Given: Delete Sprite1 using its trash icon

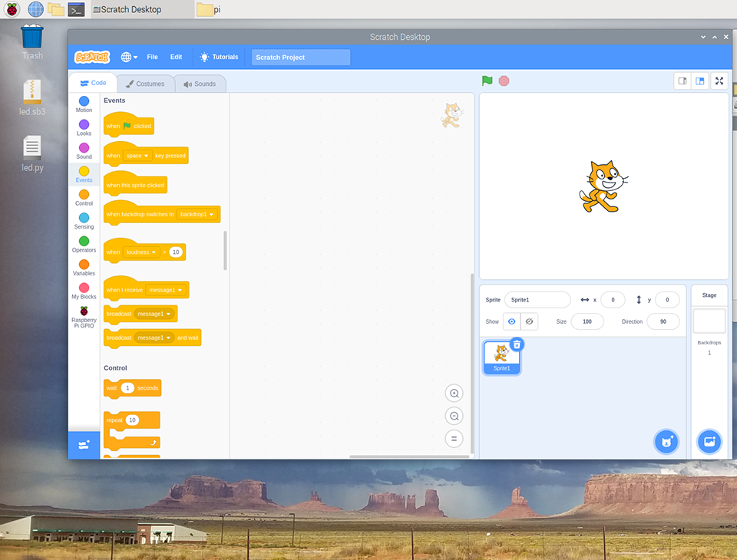Looking at the screenshot, I should [x=517, y=344].
